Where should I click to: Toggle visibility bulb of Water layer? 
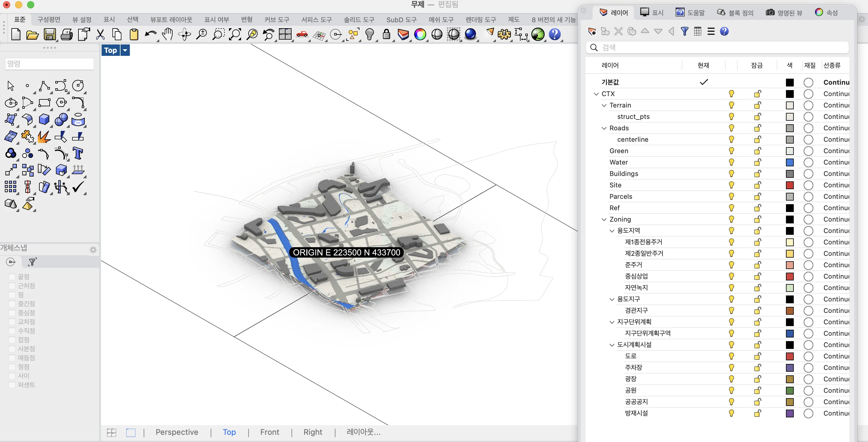coord(732,162)
